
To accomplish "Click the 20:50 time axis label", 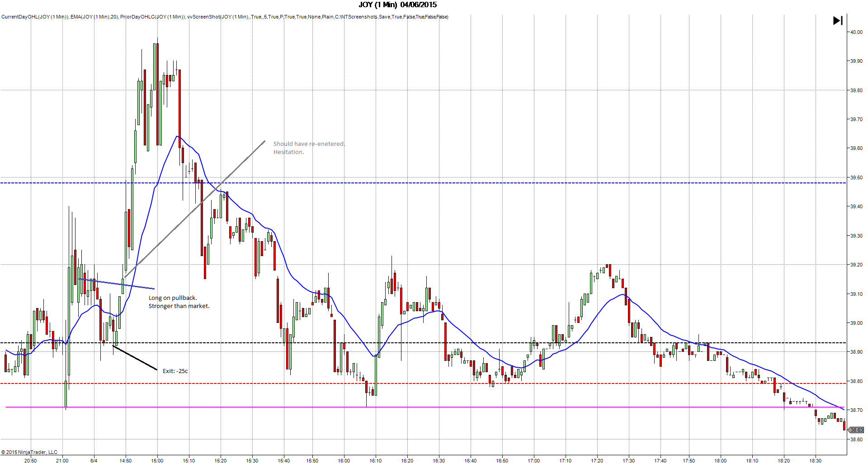I will 30,461.
